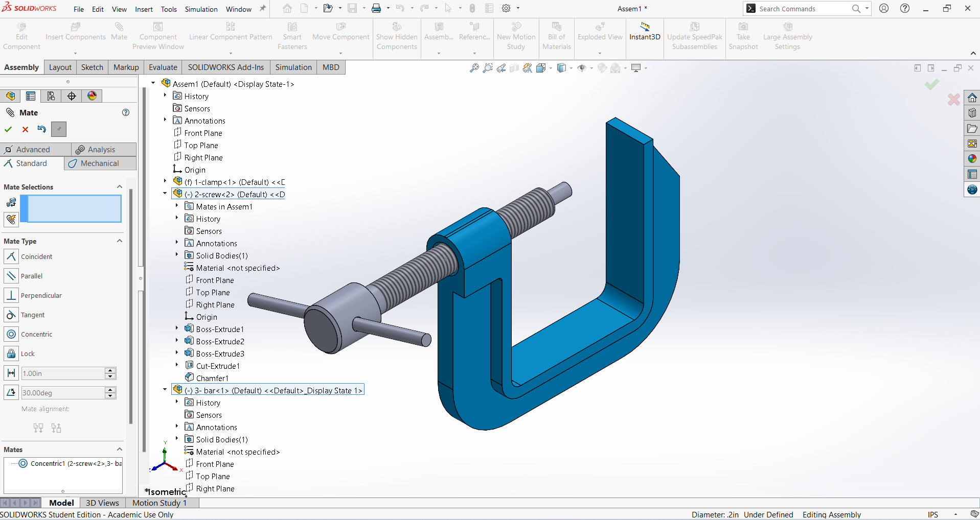This screenshot has height=520, width=980.
Task: Open ConfigurationManager tab icon
Action: 51,96
